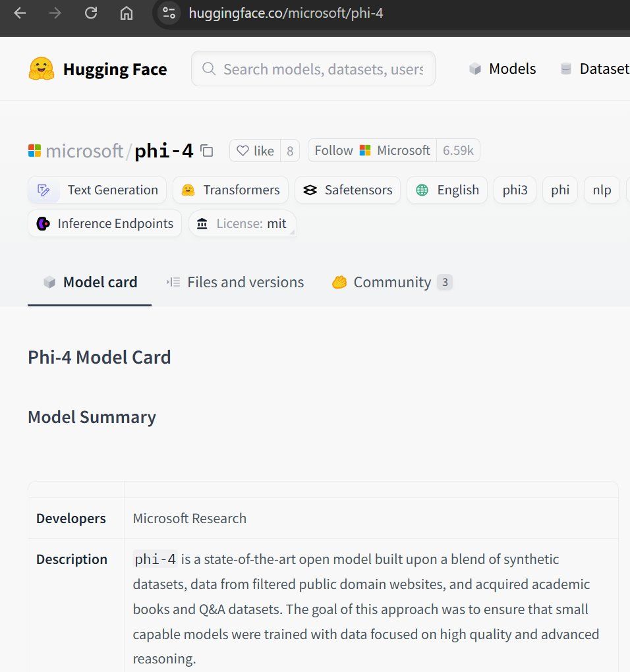Click the Microsoft logo beside the model name
Viewport: 630px width, 672px height.
pyautogui.click(x=34, y=151)
